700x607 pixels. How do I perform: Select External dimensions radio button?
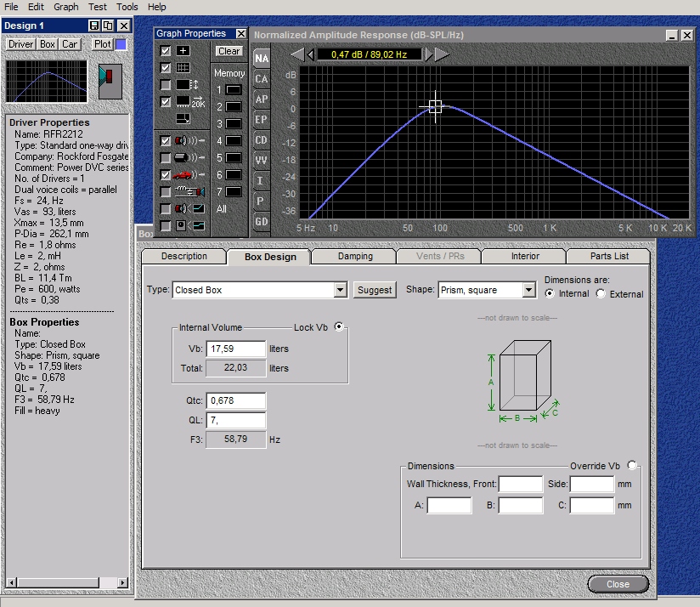click(x=601, y=294)
